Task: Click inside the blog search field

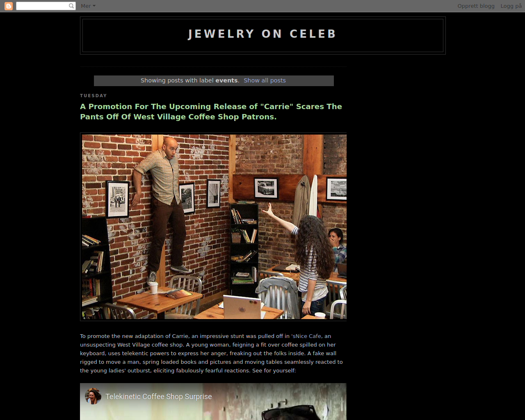Action: [42, 6]
